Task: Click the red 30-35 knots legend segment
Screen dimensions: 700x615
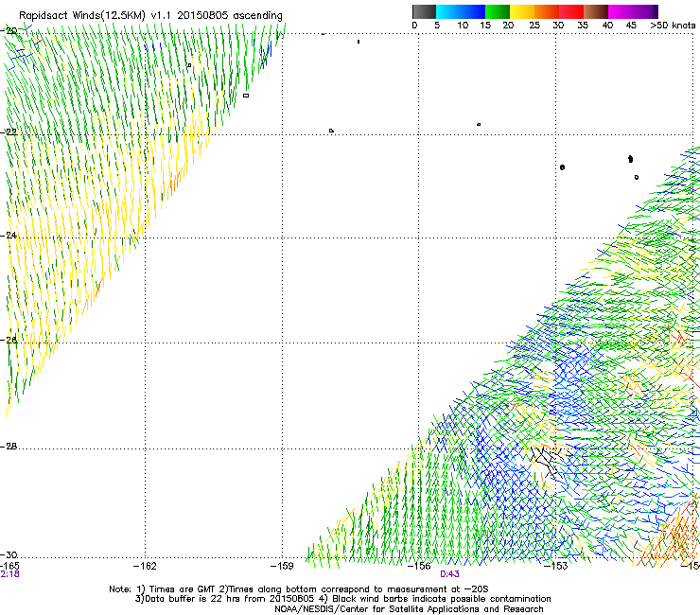Action: click(x=571, y=11)
